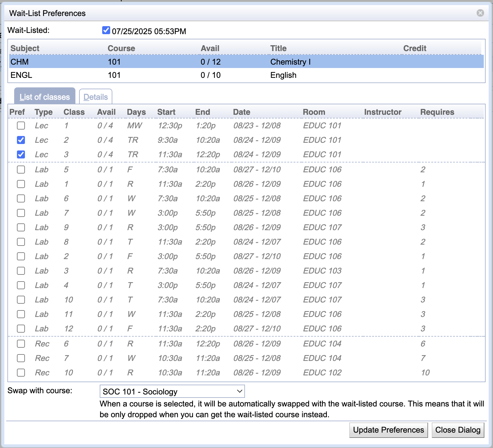Click the Course column header in courses table

[121, 48]
